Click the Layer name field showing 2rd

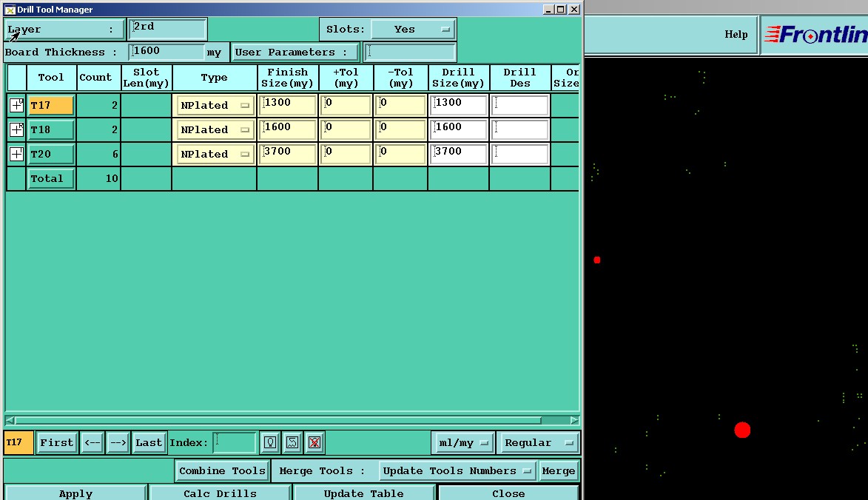[168, 30]
